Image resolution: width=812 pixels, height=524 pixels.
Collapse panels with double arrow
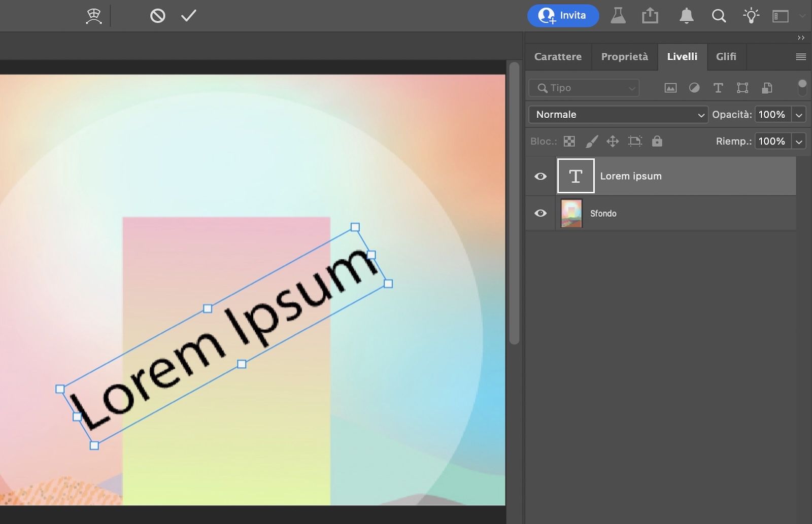801,38
